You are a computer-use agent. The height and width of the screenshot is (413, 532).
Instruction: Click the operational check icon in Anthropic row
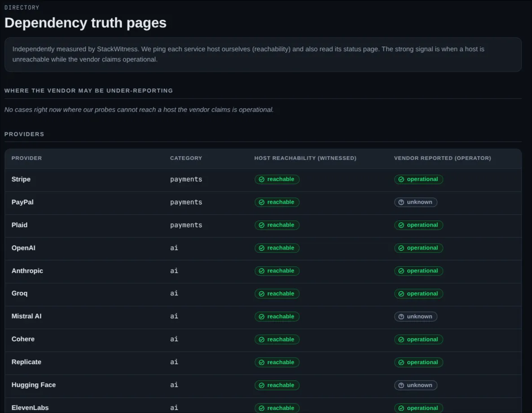coord(401,271)
